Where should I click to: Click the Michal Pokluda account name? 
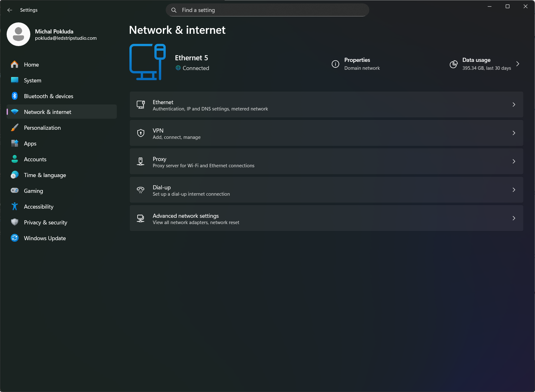pos(54,31)
